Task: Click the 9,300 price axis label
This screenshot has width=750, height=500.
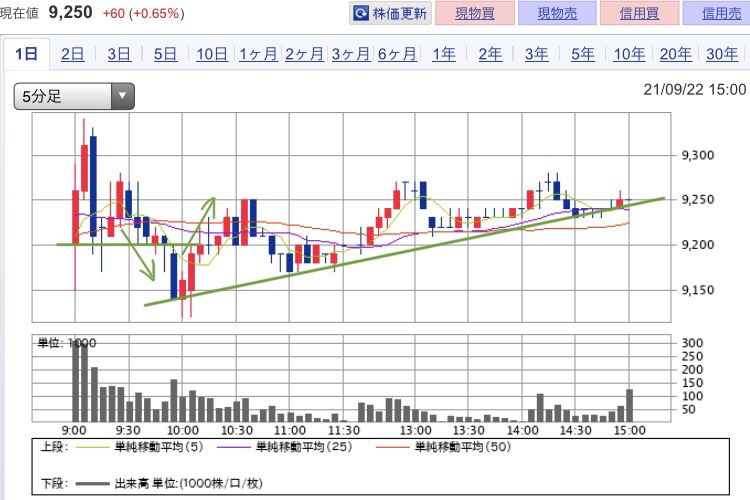Action: (x=697, y=155)
